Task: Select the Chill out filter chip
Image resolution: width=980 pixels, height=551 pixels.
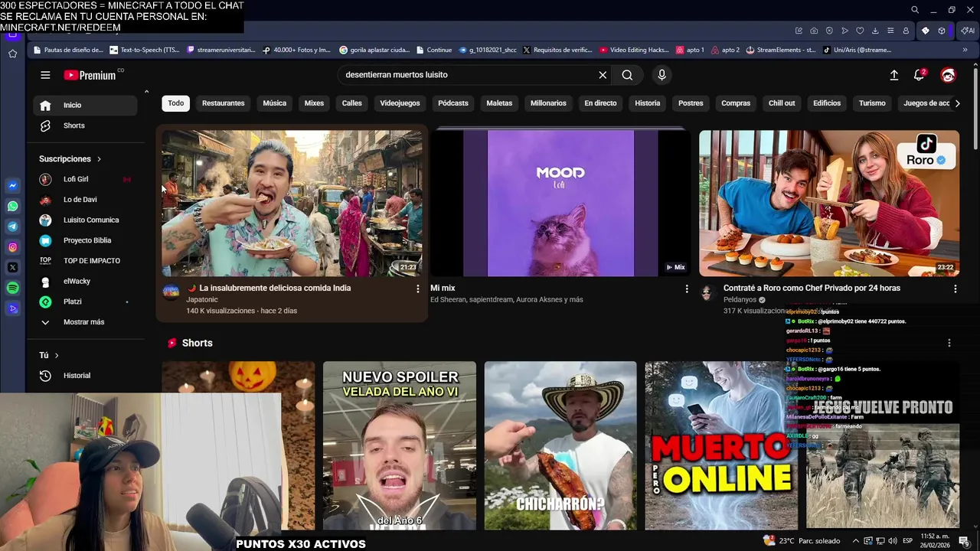Action: pos(782,103)
